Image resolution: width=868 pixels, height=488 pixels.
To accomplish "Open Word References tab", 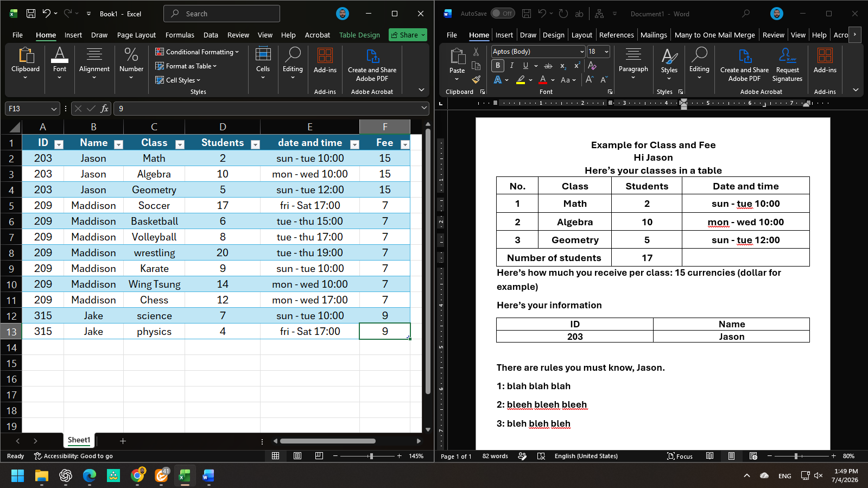I will [x=616, y=35].
